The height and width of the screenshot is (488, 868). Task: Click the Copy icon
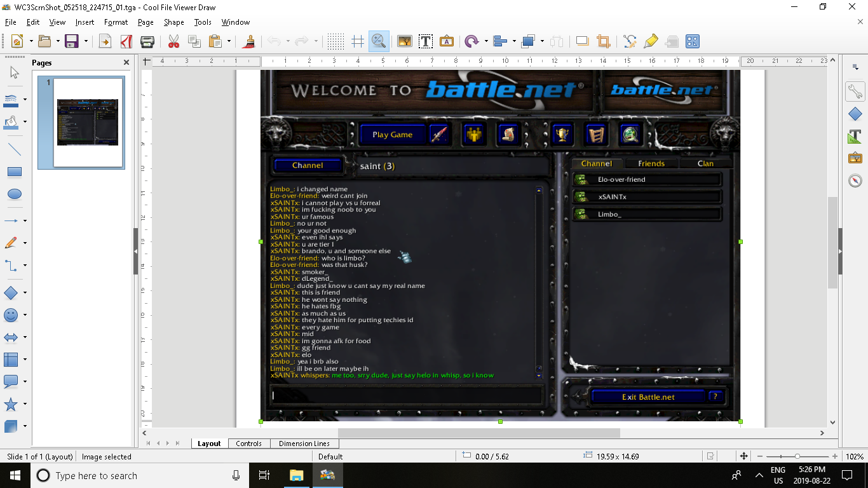click(194, 41)
